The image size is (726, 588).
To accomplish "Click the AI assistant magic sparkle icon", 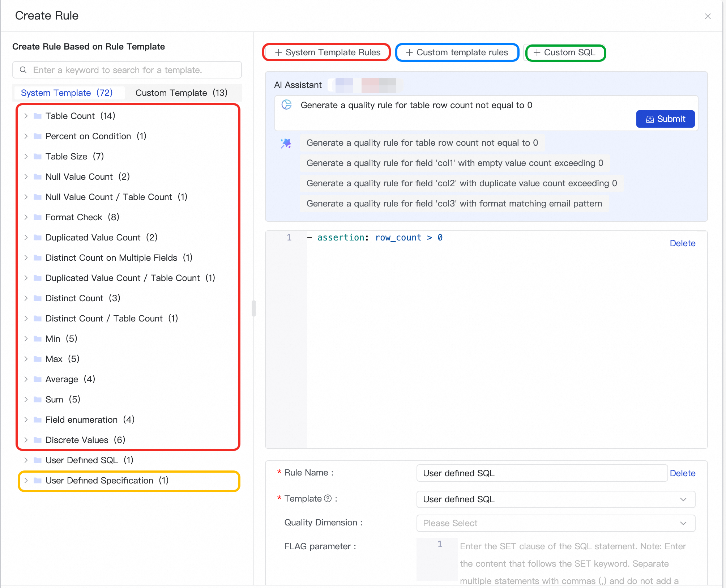I will coord(286,144).
